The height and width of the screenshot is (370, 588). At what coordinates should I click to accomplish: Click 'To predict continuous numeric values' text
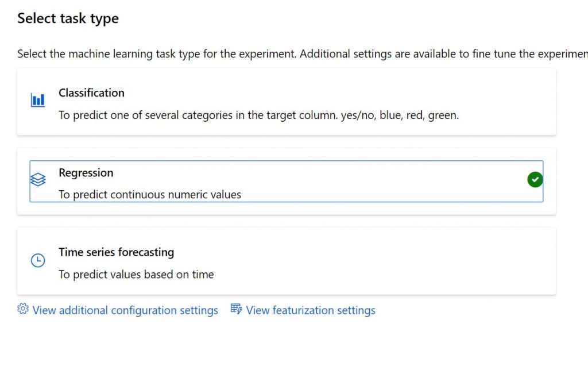pyautogui.click(x=150, y=195)
